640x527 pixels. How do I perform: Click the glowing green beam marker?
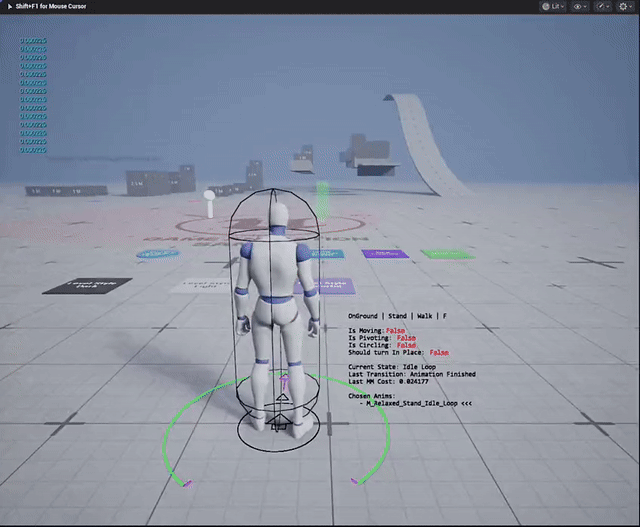[322, 201]
